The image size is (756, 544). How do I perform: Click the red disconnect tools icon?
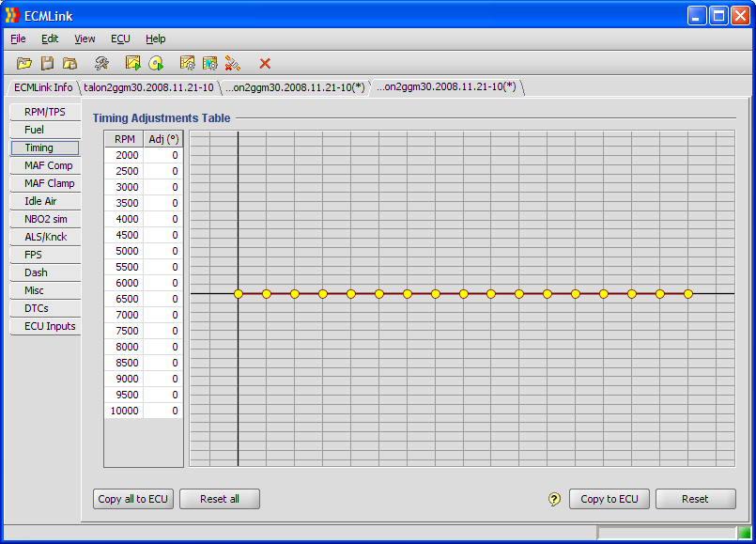point(233,63)
